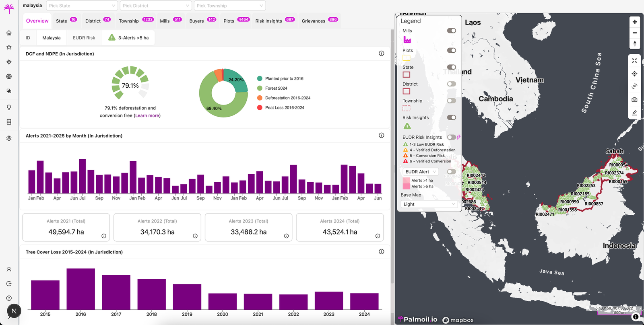Open the Grievances tab

[x=320, y=21]
